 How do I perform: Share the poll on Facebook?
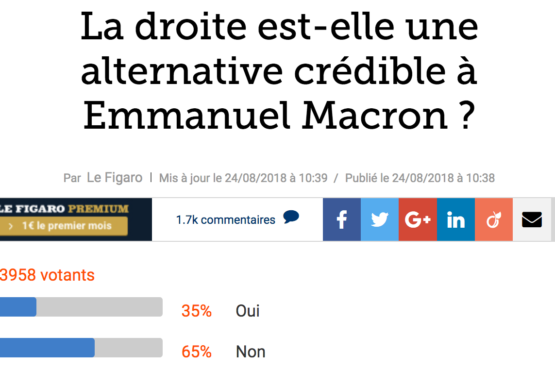coord(342,220)
